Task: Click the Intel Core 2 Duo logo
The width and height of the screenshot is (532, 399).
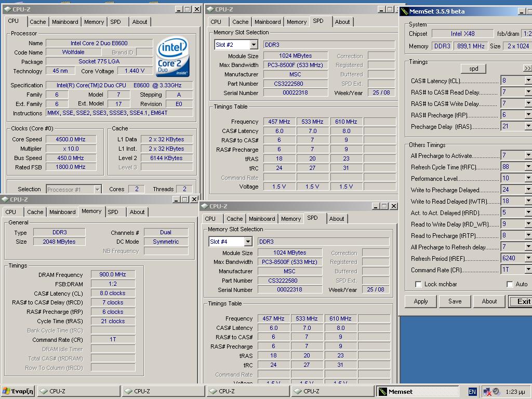Action: click(x=172, y=57)
